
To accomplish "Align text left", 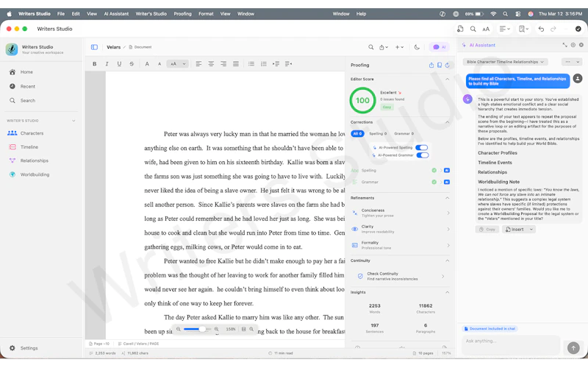I will (x=198, y=64).
